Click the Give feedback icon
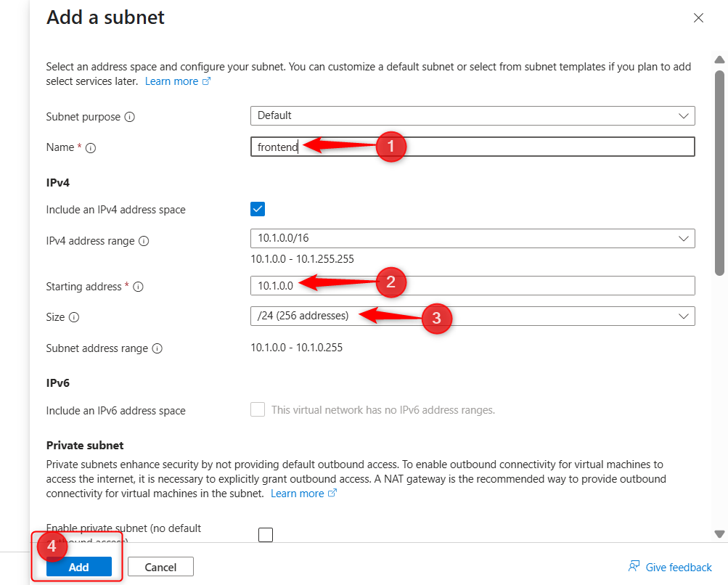This screenshot has width=728, height=585. click(634, 567)
